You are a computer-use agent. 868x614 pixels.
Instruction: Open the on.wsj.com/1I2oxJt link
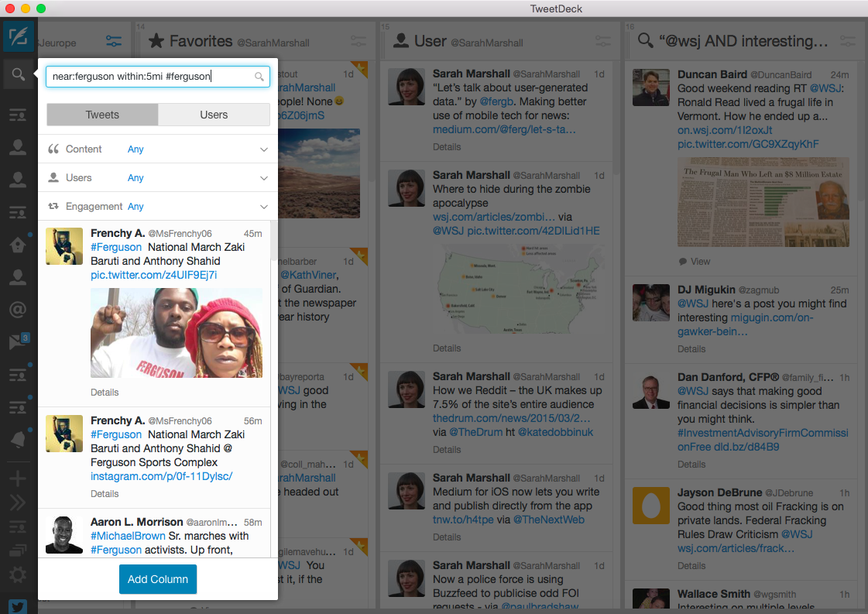tap(725, 130)
